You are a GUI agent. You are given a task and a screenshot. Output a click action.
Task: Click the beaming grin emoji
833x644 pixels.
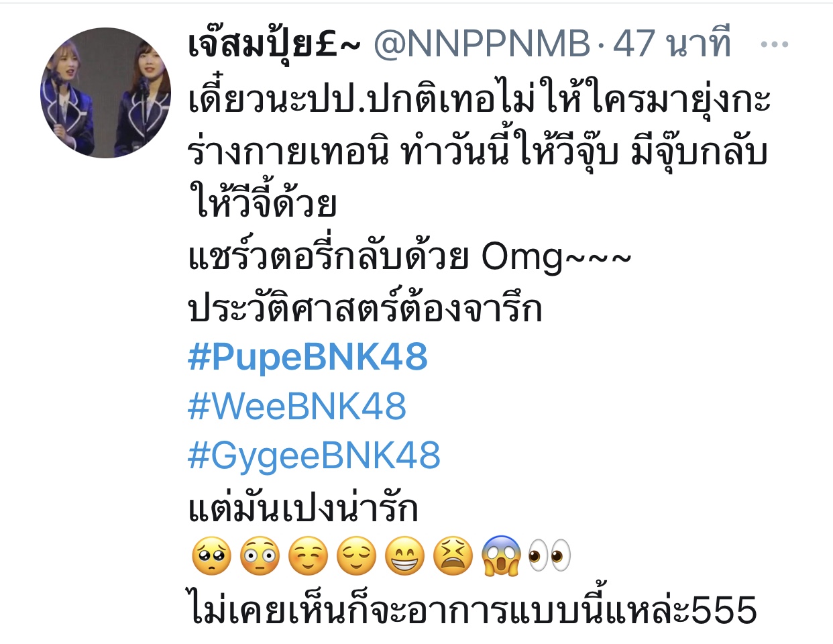[405, 557]
